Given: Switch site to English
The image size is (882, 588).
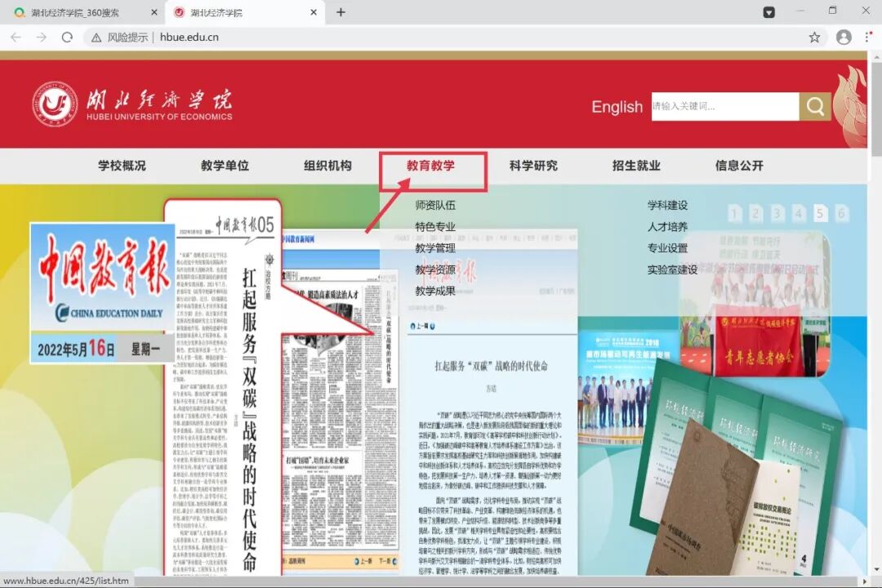Looking at the screenshot, I should [617, 107].
